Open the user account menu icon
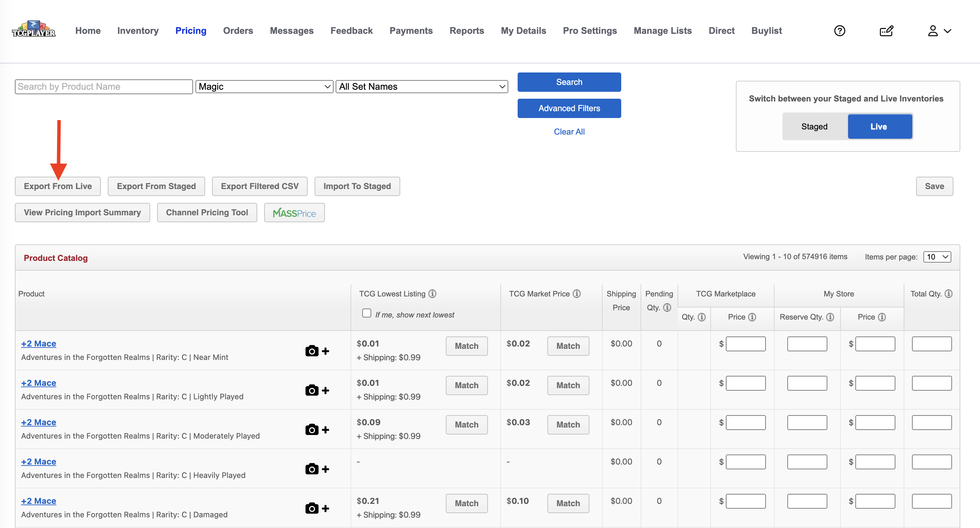The height and width of the screenshot is (528, 980). [x=932, y=31]
